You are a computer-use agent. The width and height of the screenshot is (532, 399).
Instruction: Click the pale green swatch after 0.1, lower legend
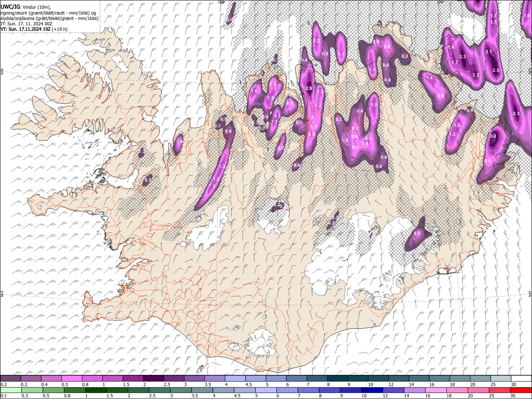click(10, 390)
